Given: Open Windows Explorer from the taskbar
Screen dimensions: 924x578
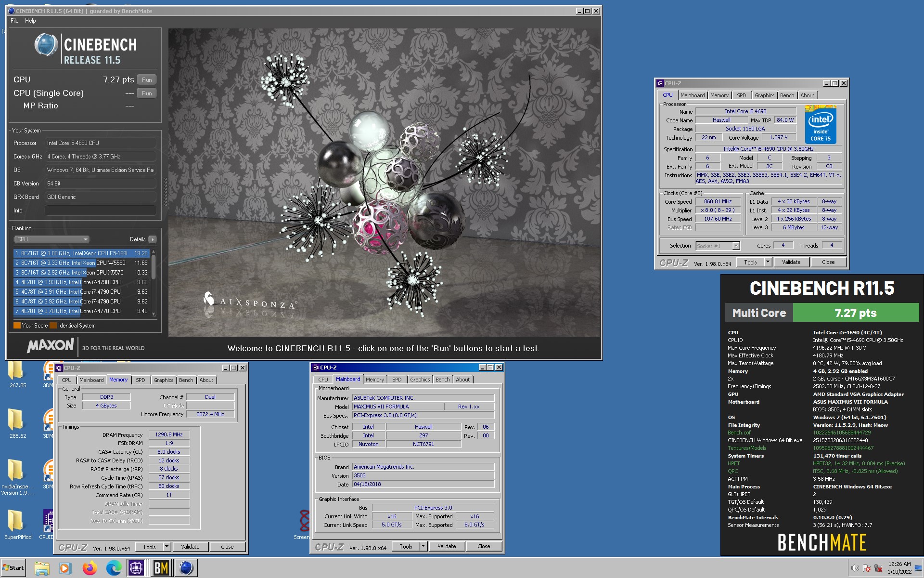Looking at the screenshot, I should click(x=42, y=568).
